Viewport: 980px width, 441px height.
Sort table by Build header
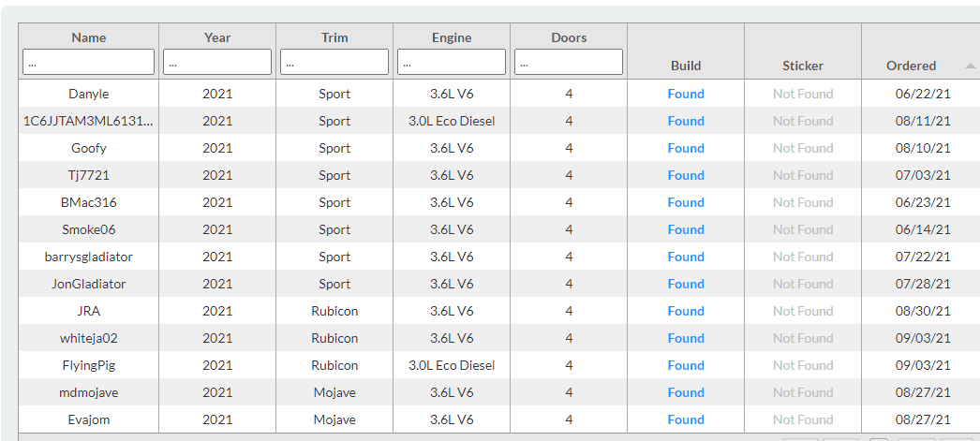686,66
